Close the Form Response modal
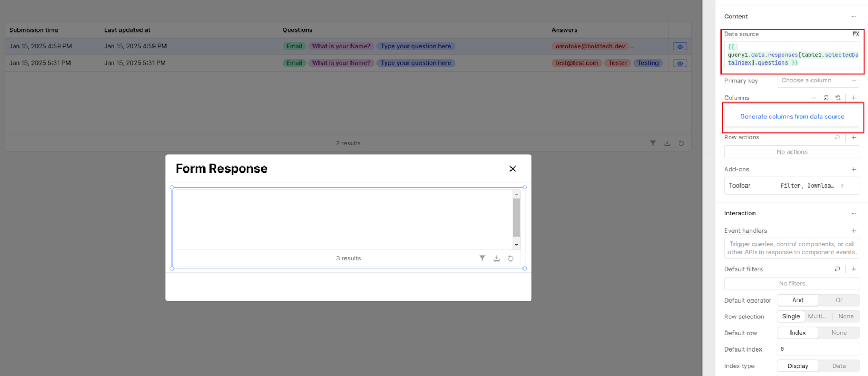868x376 pixels. point(513,169)
